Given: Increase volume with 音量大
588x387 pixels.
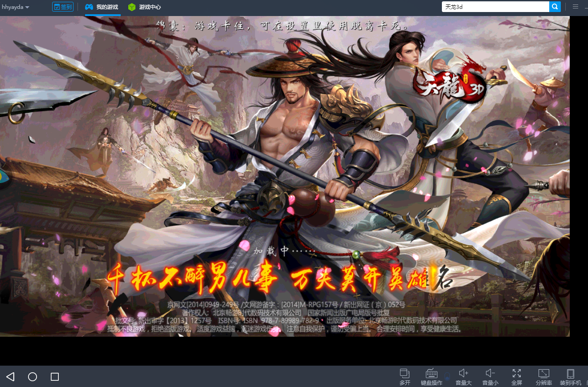Looking at the screenshot, I should point(463,377).
